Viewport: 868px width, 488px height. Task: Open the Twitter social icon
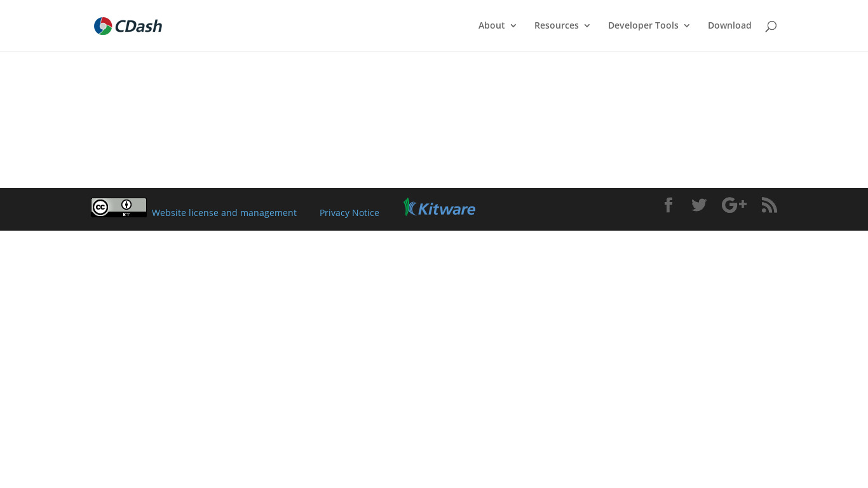pos(699,205)
